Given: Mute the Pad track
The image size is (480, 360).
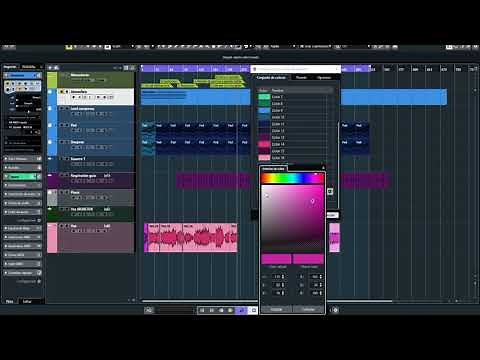Looking at the screenshot, I should 61,125.
